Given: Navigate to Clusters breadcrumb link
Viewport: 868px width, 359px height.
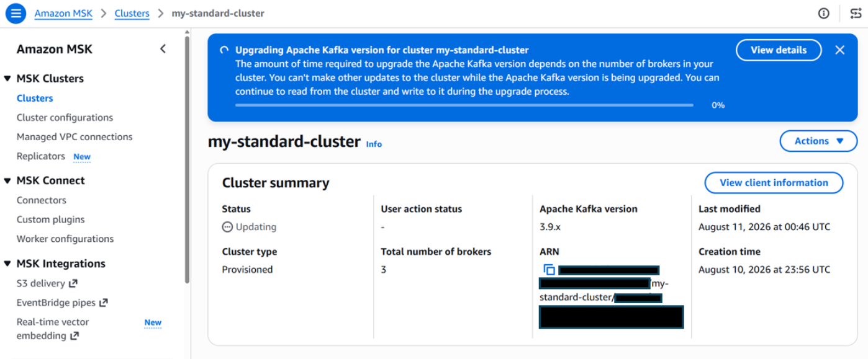Looking at the screenshot, I should tap(132, 13).
